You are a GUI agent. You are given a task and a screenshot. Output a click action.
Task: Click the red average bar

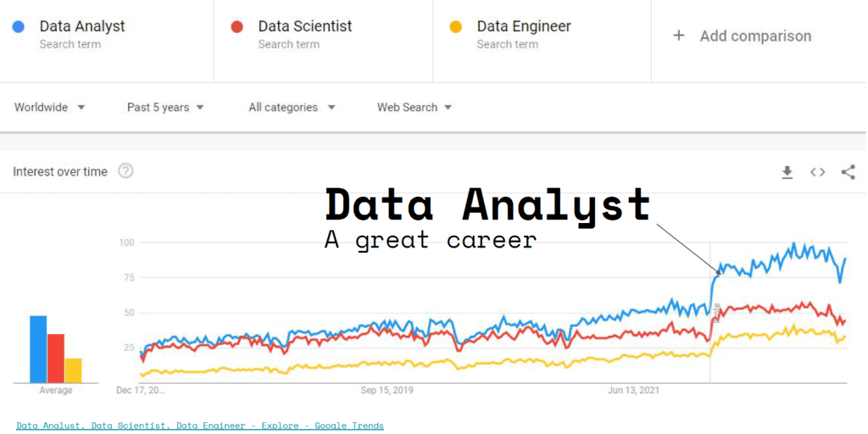56,358
